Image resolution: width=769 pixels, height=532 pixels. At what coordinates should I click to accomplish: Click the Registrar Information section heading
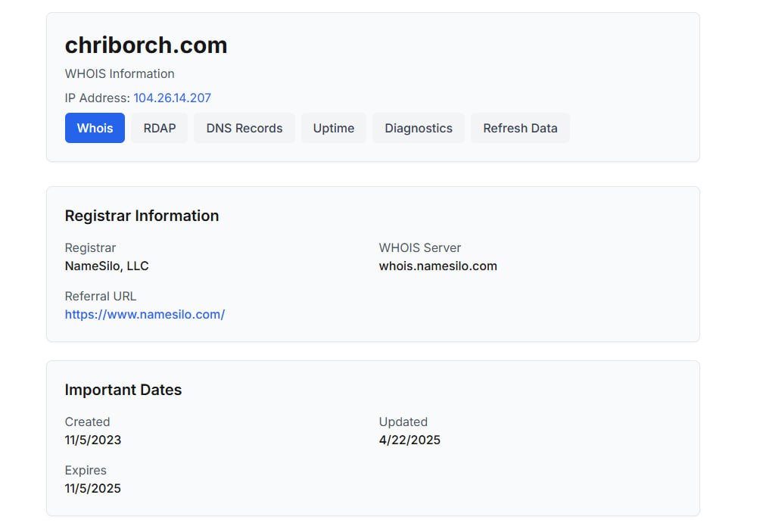click(142, 216)
